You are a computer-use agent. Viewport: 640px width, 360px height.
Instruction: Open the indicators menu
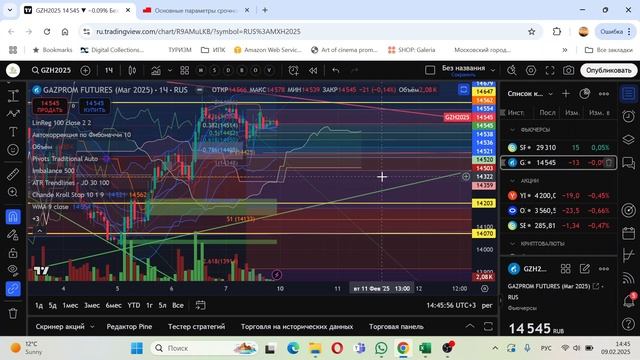pos(156,70)
